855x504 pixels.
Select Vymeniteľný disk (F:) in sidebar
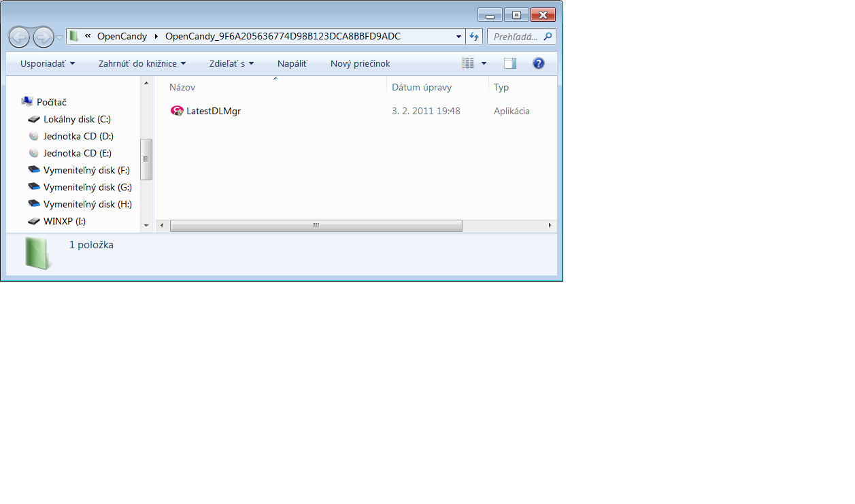(x=86, y=170)
